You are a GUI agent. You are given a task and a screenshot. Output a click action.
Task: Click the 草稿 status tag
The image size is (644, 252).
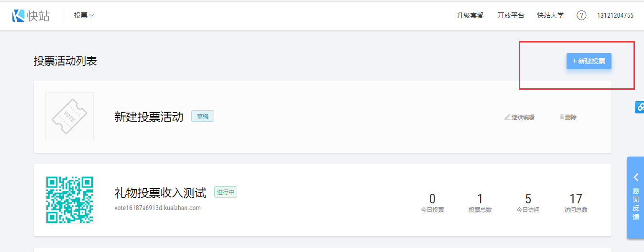(203, 116)
